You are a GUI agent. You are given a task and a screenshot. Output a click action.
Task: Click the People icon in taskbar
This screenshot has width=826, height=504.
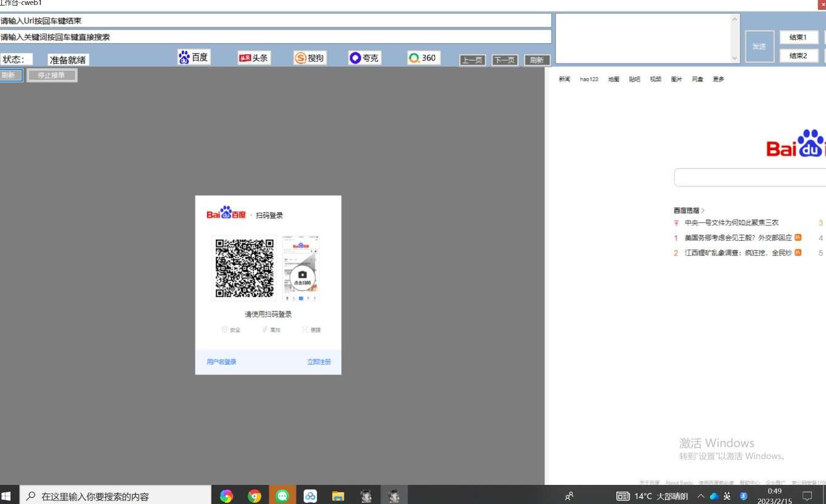(569, 495)
